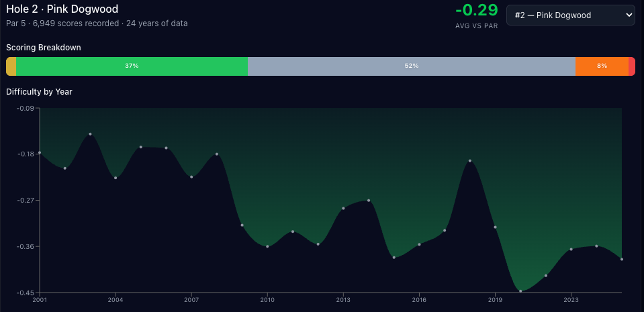Viewport: 644px width, 312px height.
Task: Click the -0.29 average vs par value
Action: click(x=477, y=10)
